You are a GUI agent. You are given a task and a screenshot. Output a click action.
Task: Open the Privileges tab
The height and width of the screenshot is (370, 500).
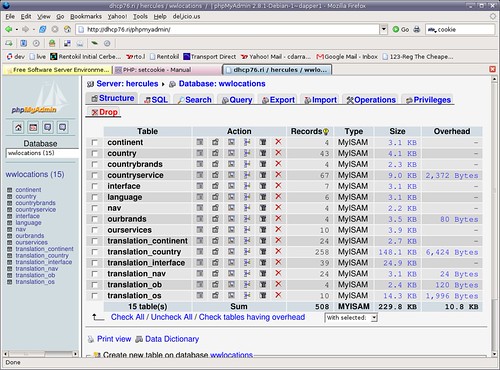428,100
